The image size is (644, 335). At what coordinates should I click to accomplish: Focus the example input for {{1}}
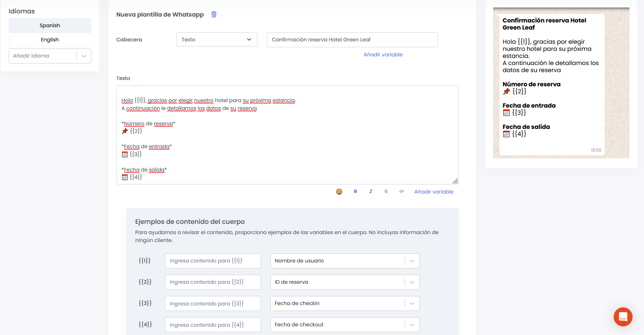tap(213, 261)
